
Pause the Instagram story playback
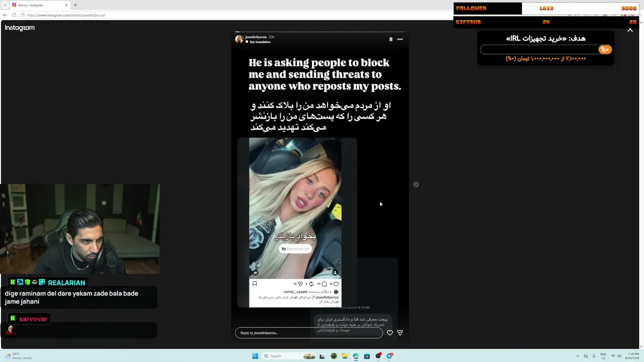[x=390, y=39]
